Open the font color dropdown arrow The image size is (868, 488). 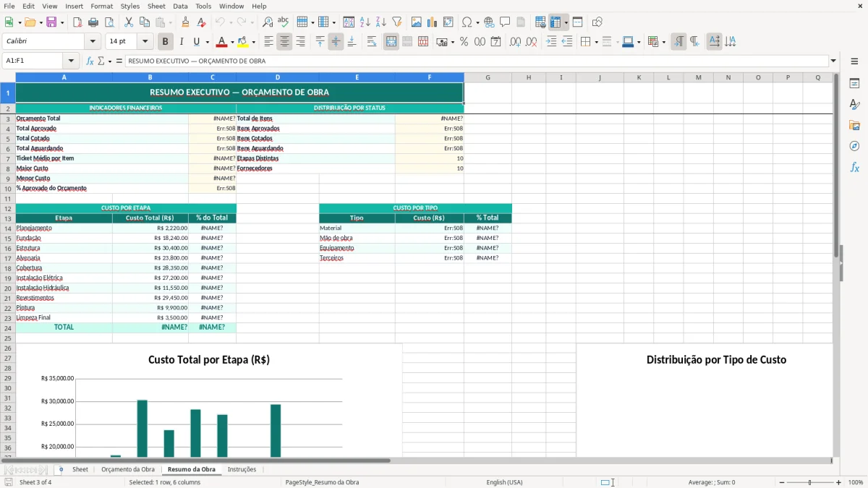[232, 42]
